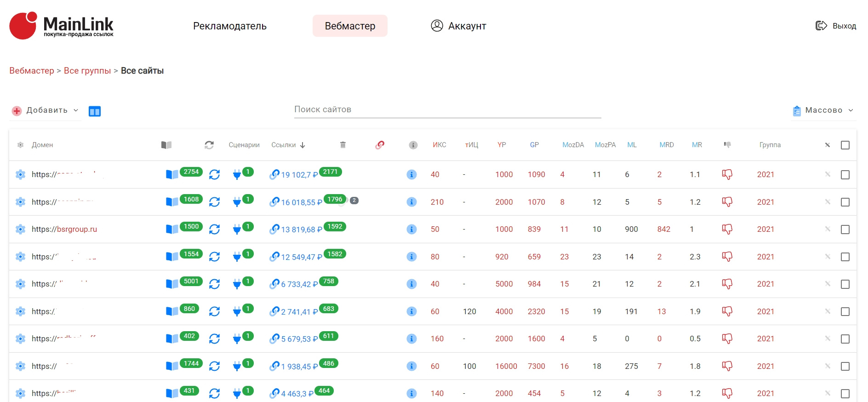The height and width of the screenshot is (402, 868).
Task: Click the plug scenario icon in first row
Action: click(x=237, y=175)
